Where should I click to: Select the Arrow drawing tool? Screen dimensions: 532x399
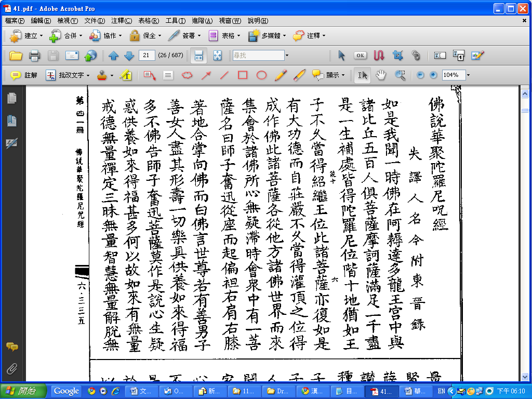206,75
